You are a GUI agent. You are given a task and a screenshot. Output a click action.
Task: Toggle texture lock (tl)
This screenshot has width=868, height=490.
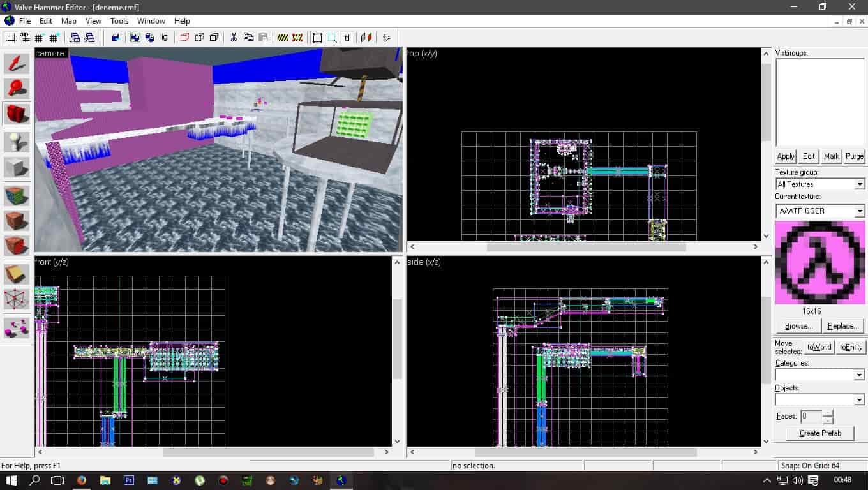pyautogui.click(x=347, y=38)
